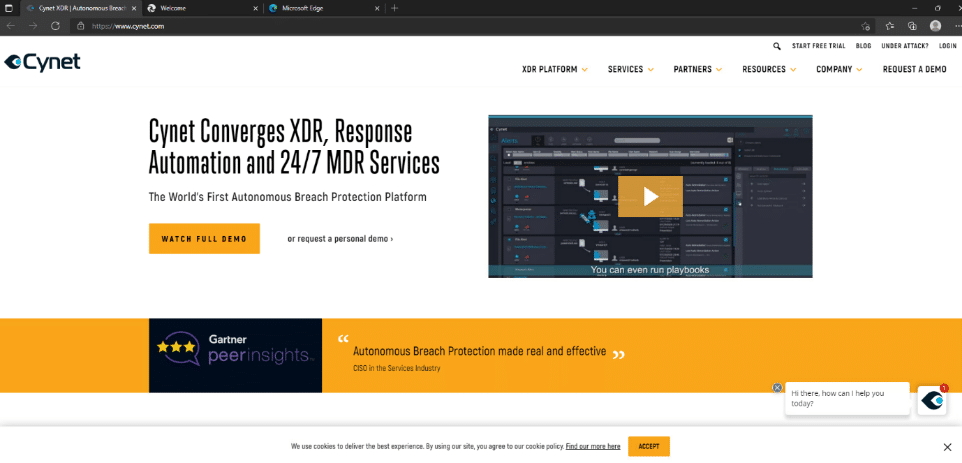Open the Favorites list icon
Screen dimensions: 962x463
(x=890, y=26)
